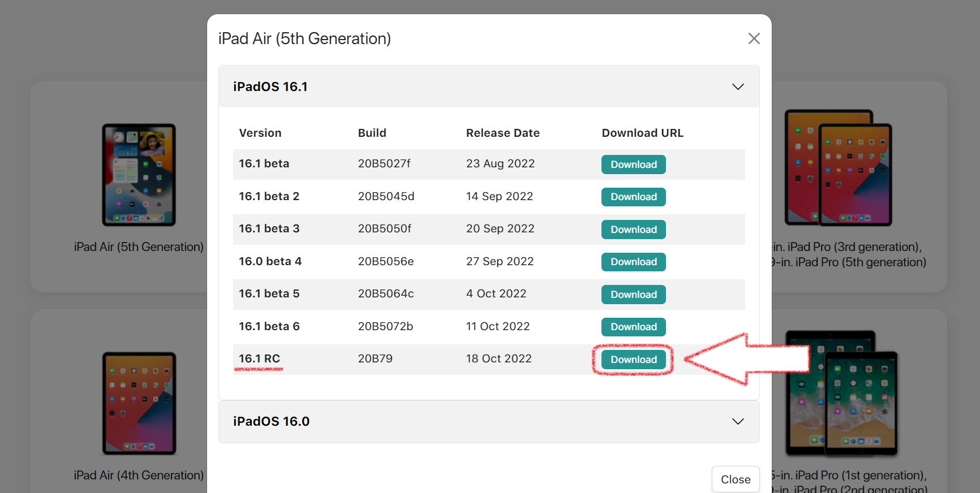The image size is (980, 493).
Task: Select version cell 16.1 beta 3
Action: (x=269, y=228)
